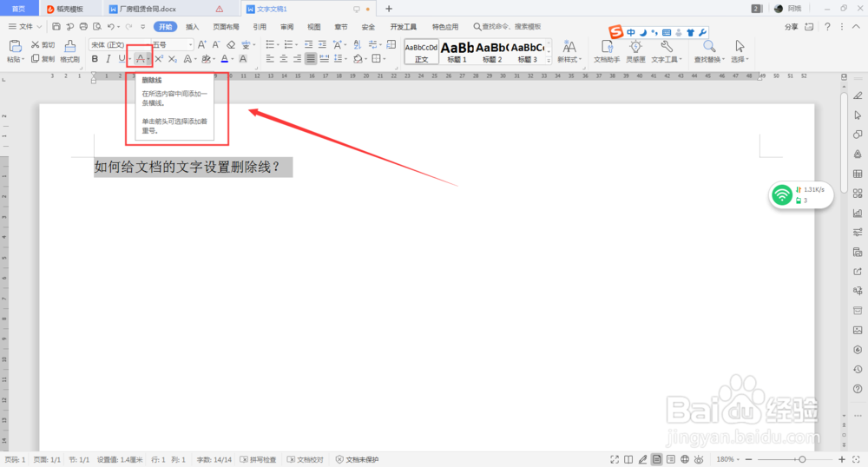Toggle Strikethrough on selected text

[x=141, y=59]
